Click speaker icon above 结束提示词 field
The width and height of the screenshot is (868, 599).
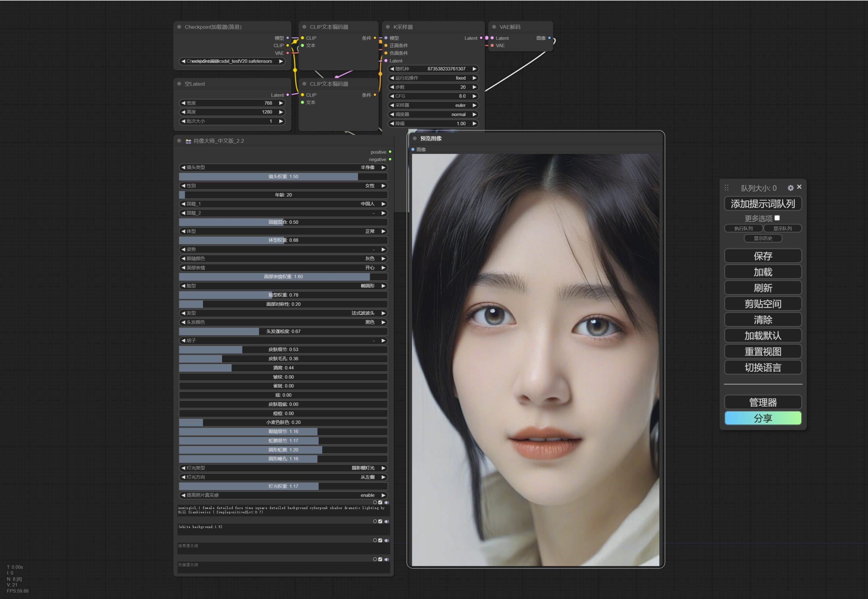point(386,540)
